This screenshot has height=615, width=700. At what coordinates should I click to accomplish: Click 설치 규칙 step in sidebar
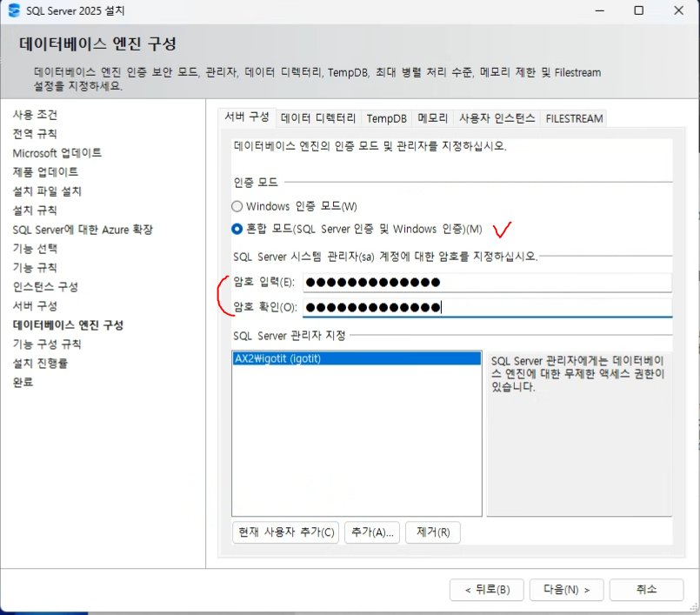tap(35, 211)
